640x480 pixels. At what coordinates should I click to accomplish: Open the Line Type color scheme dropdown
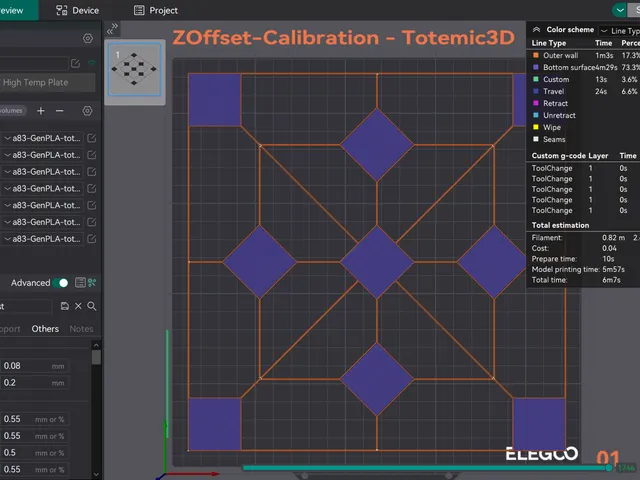pos(620,31)
